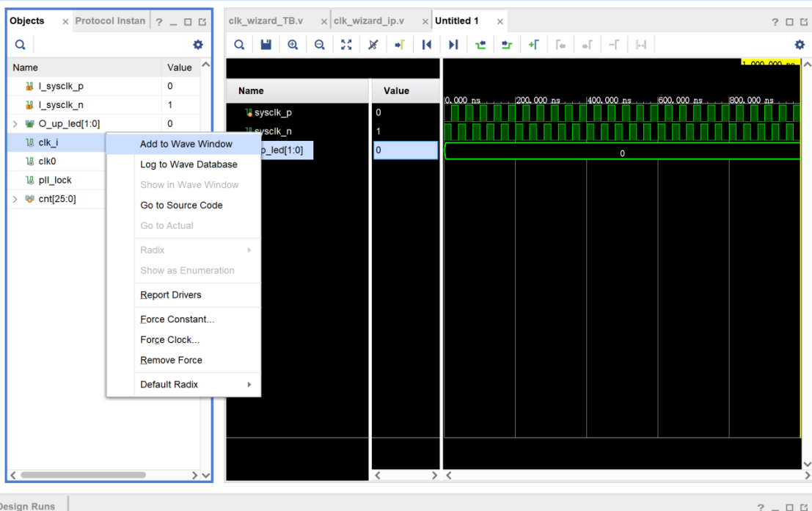Image resolution: width=812 pixels, height=511 pixels.
Task: Add a marker to waveform
Action: (x=534, y=45)
